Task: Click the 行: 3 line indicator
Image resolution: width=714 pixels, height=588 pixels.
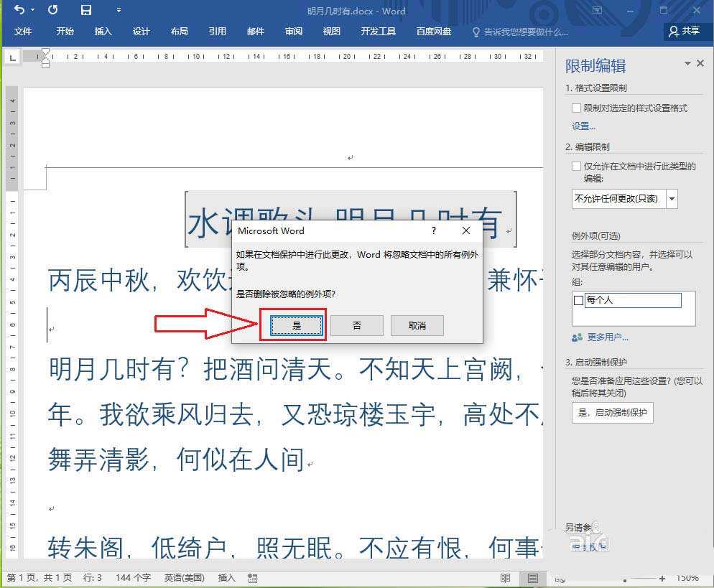Action: click(x=93, y=577)
